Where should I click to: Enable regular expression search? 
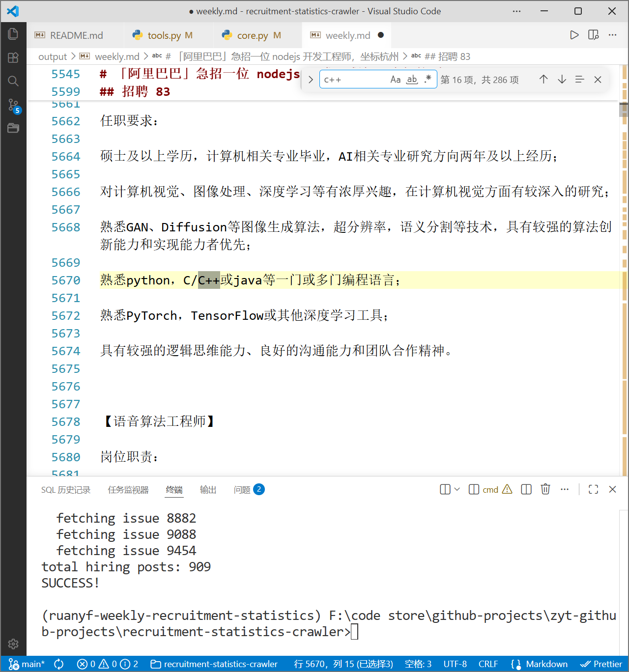tap(427, 79)
